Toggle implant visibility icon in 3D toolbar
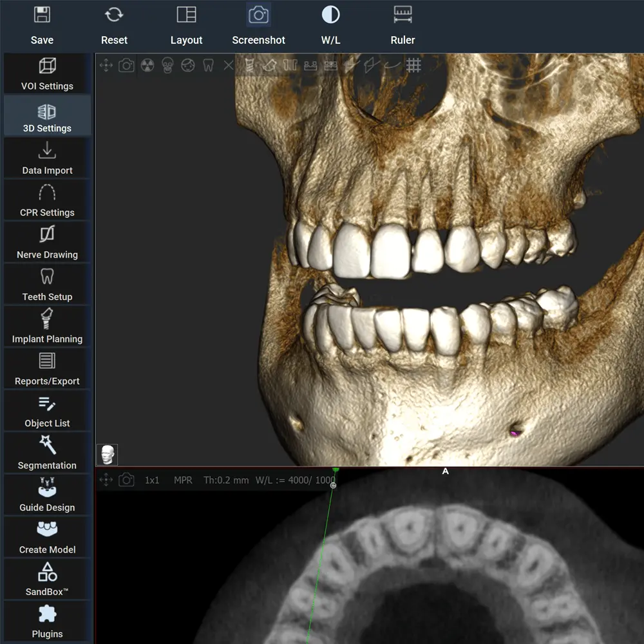 pyautogui.click(x=250, y=65)
